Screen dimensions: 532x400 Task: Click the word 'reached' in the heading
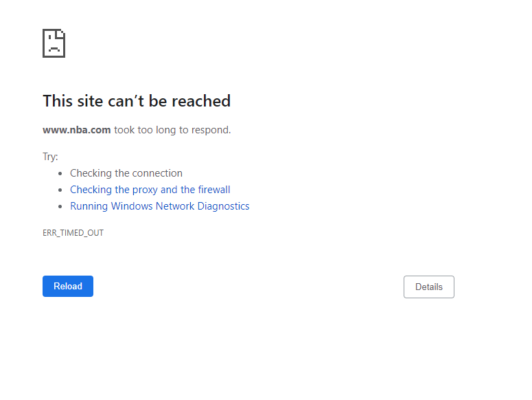pyautogui.click(x=201, y=101)
